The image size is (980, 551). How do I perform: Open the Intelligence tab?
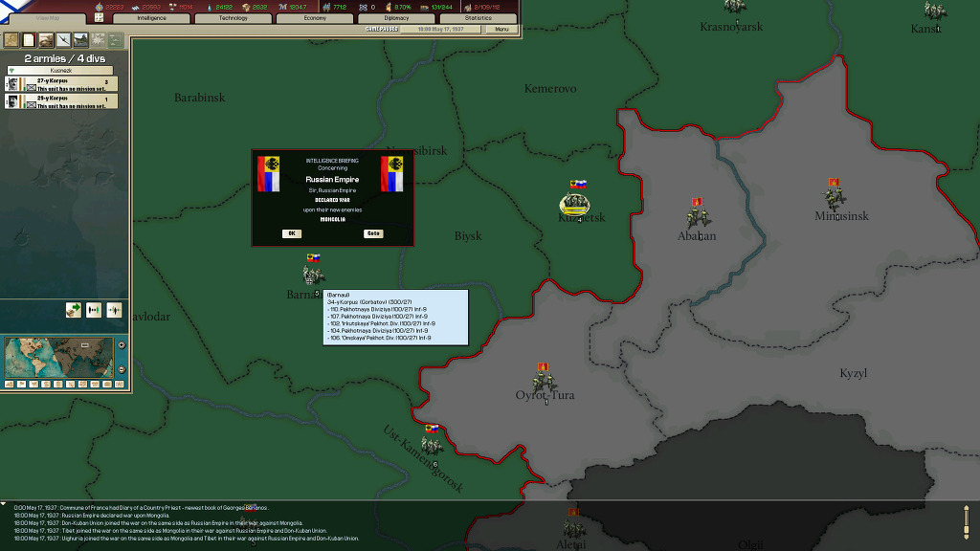152,18
